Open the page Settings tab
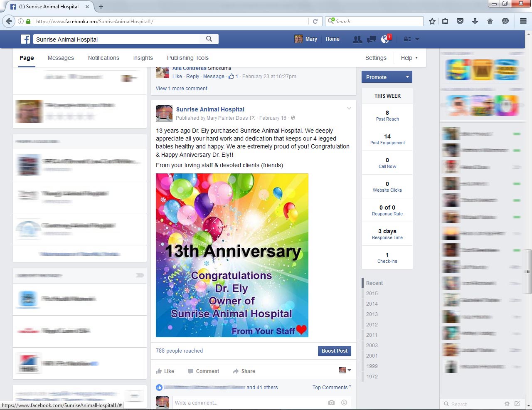Image resolution: width=532 pixels, height=410 pixels. pos(376,58)
